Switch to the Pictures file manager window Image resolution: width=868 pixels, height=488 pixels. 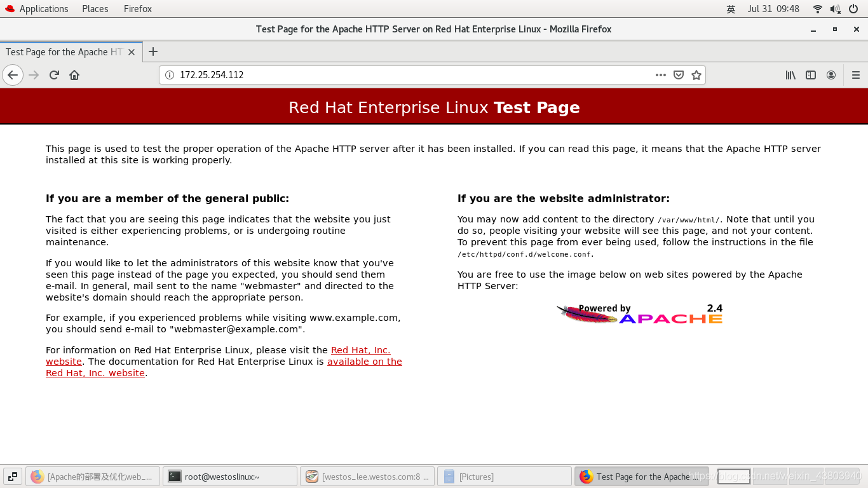[505, 477]
